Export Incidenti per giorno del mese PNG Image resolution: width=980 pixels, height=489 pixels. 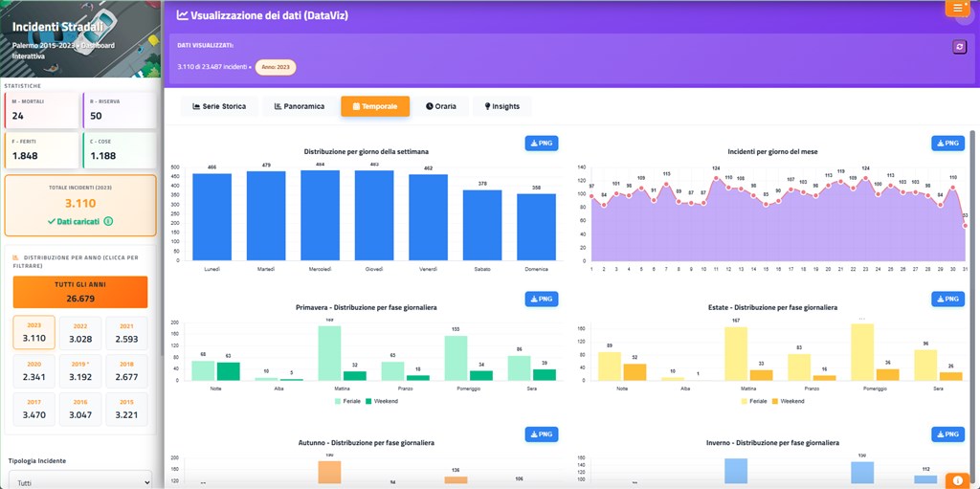tap(947, 144)
